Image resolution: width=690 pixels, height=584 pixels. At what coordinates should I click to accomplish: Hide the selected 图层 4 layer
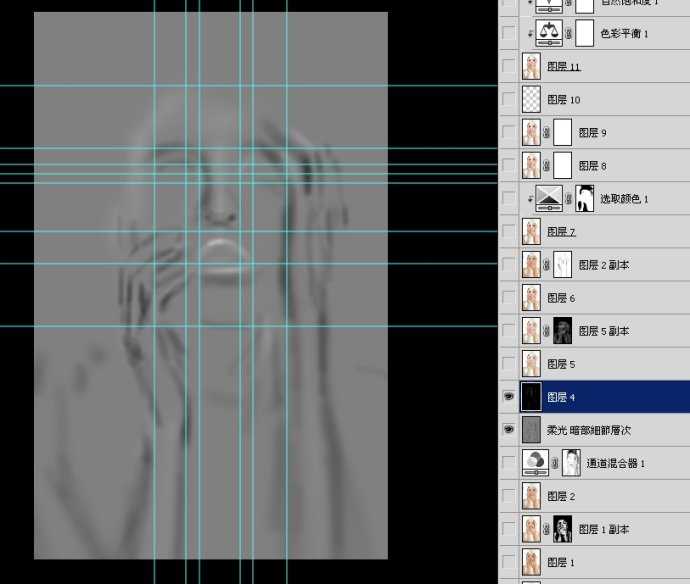pos(509,397)
